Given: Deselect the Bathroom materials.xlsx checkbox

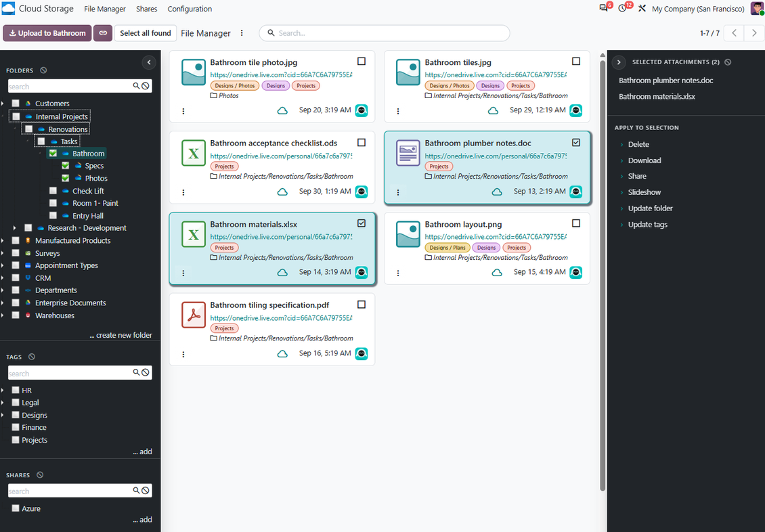Looking at the screenshot, I should pos(362,223).
